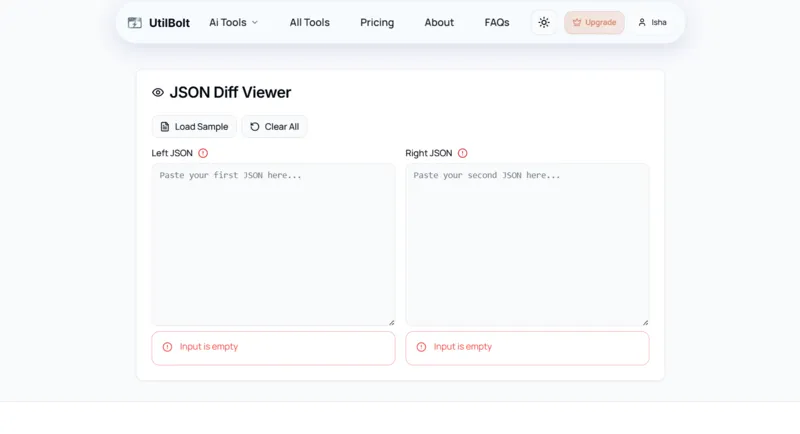Viewport: 800px width, 434px height.
Task: Open the About page
Action: (x=439, y=22)
